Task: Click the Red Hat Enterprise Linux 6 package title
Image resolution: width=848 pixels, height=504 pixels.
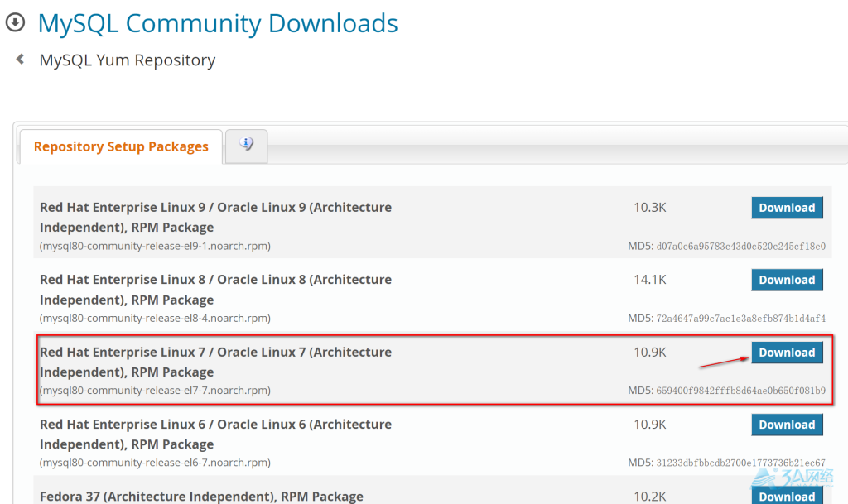Action: [x=216, y=434]
